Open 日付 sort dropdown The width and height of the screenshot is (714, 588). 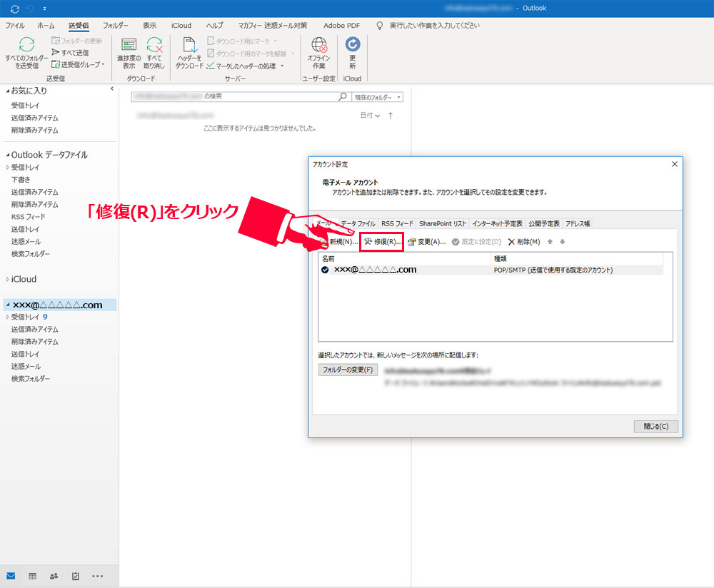tap(370, 116)
